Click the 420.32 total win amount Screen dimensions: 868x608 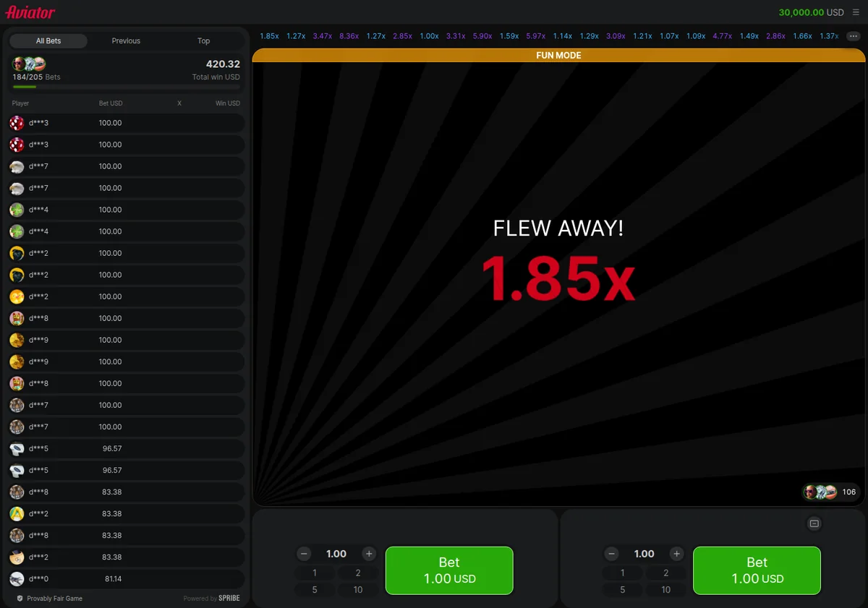coord(223,64)
